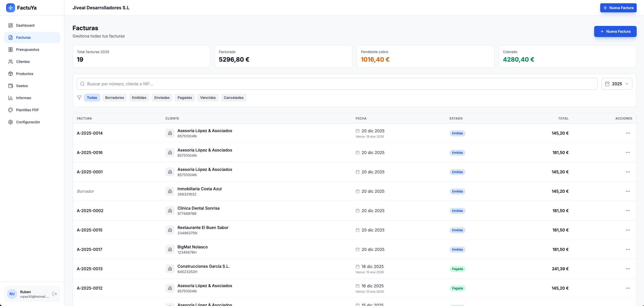
Task: Open actions menu for invoice A-2025-0013
Action: (x=628, y=269)
